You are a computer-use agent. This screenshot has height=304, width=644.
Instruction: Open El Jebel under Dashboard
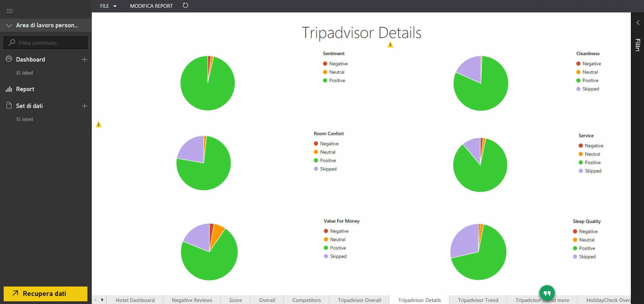coord(25,73)
